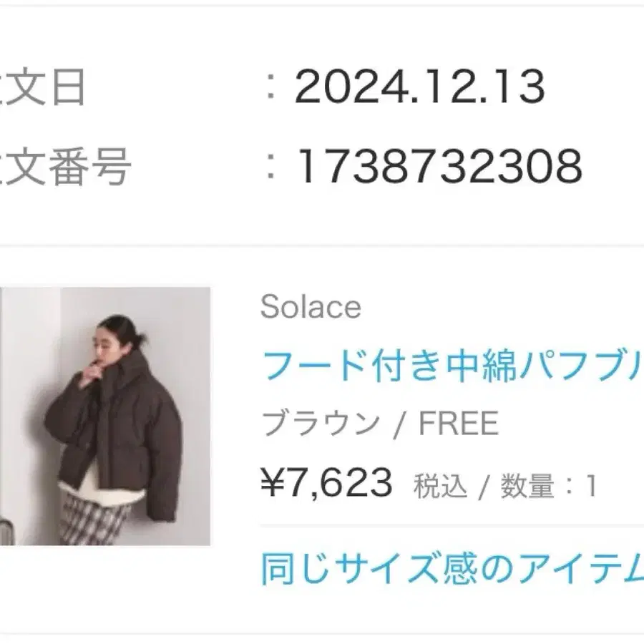Click the ブラウン color text
This screenshot has height=644, width=644.
321,424
